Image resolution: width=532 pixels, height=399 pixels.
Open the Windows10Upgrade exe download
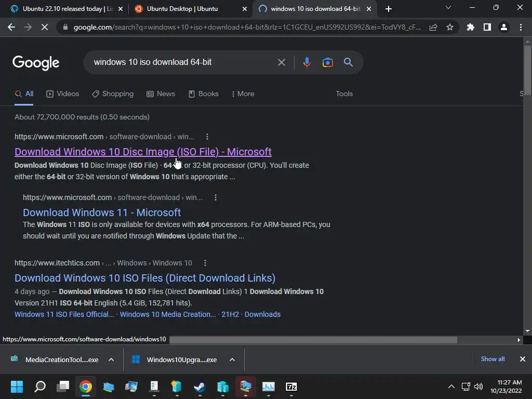click(x=175, y=360)
